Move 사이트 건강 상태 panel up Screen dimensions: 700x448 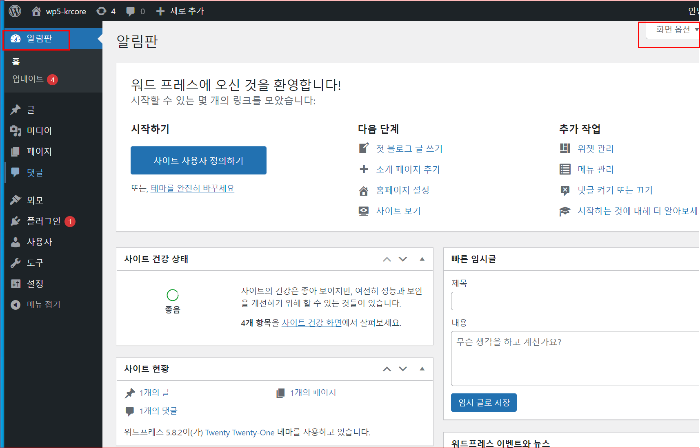[387, 259]
